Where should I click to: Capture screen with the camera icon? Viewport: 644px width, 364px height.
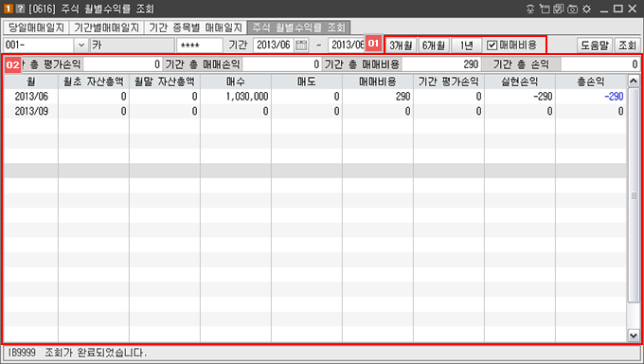572,9
